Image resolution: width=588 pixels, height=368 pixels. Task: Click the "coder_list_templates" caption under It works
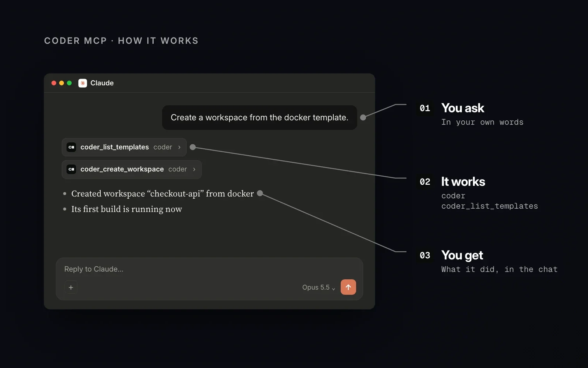490,206
